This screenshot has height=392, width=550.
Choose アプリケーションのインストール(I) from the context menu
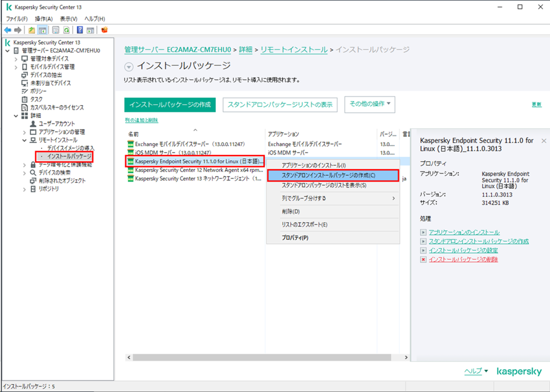click(333, 165)
